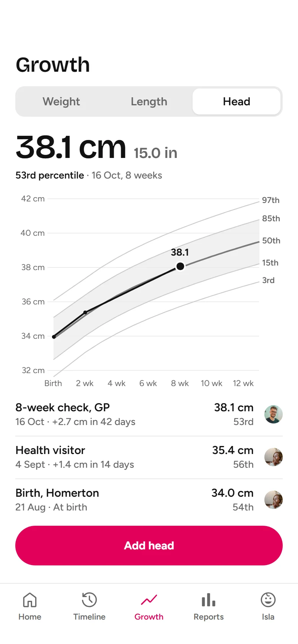Switch to the Weight segment
298x644 pixels.
pos(61,101)
